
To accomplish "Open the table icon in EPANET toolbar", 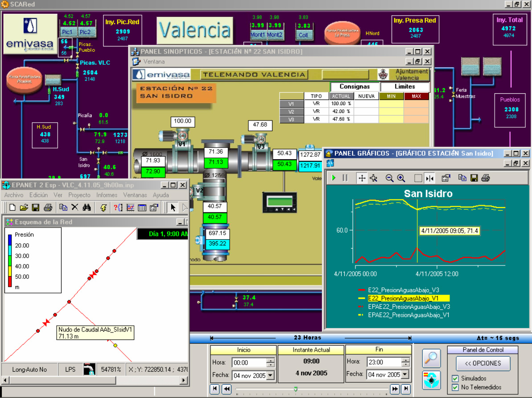I will (142, 207).
